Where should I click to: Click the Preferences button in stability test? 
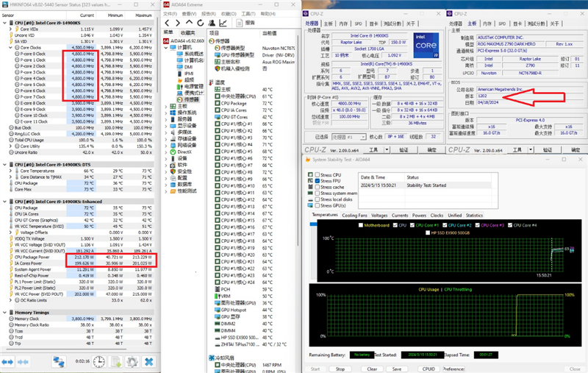click(x=452, y=369)
